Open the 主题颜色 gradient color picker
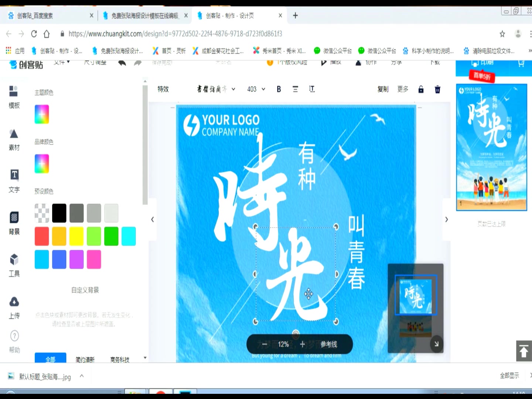The width and height of the screenshot is (532, 399). point(42,114)
